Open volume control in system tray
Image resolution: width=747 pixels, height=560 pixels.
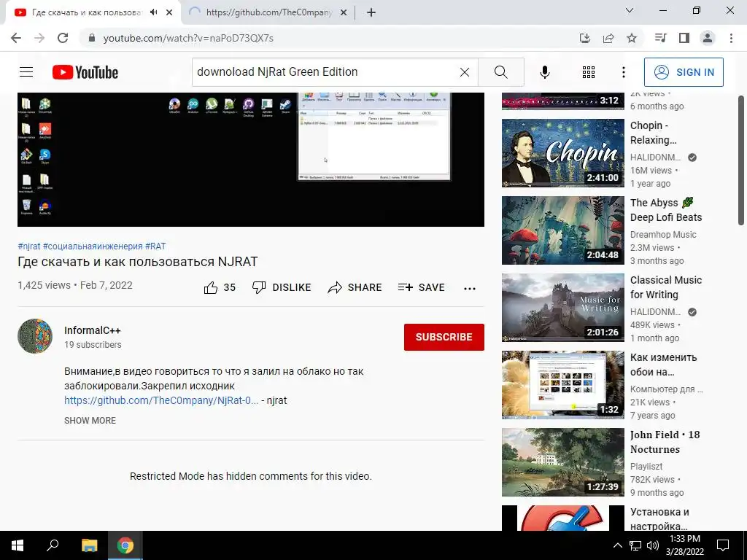[x=653, y=545]
